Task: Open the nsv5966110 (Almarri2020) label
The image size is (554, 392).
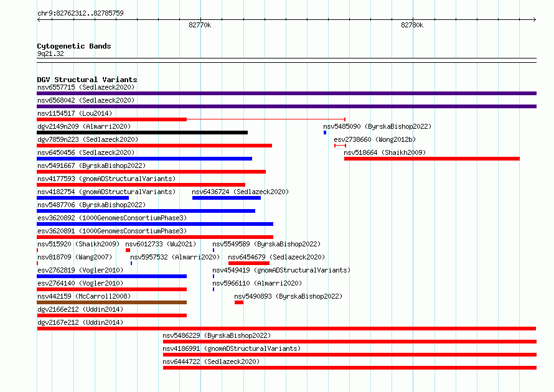Action: tap(257, 283)
